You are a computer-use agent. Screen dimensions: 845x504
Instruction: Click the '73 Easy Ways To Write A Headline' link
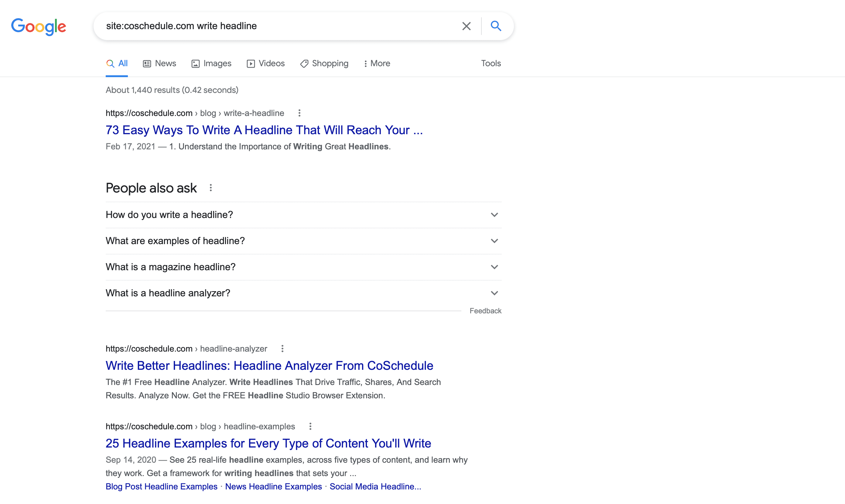pyautogui.click(x=264, y=130)
